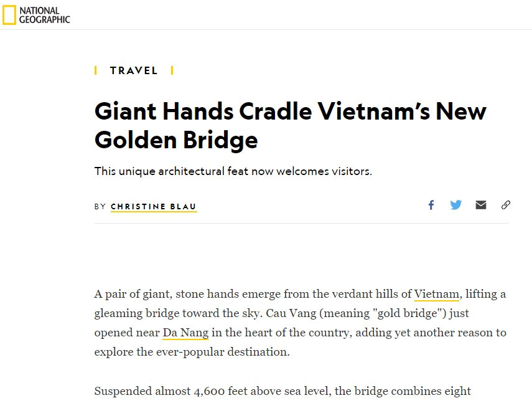Click the National Geographic yellow frame logo
The image size is (532, 403).
(9, 15)
